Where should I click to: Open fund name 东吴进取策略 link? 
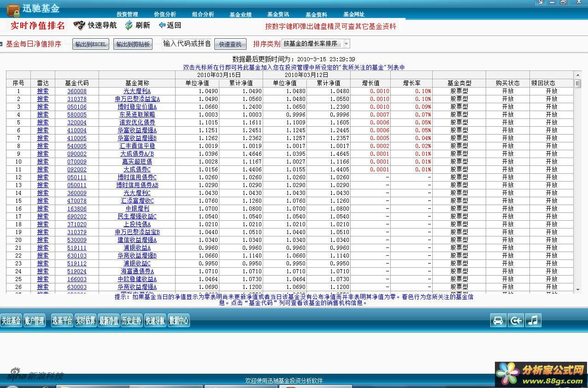click(x=137, y=115)
